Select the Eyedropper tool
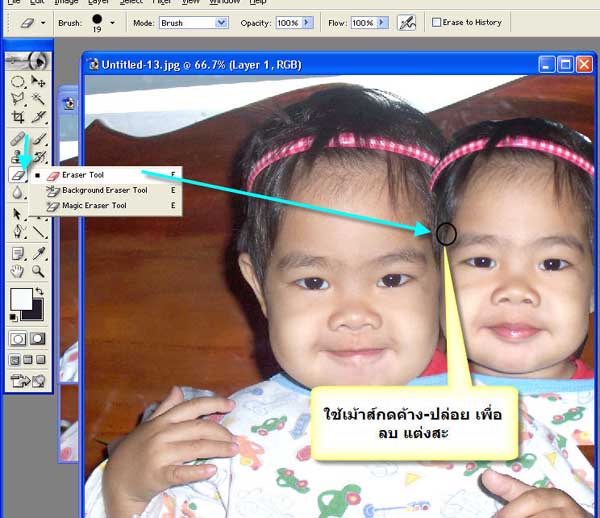This screenshot has height=518, width=600. (x=38, y=254)
